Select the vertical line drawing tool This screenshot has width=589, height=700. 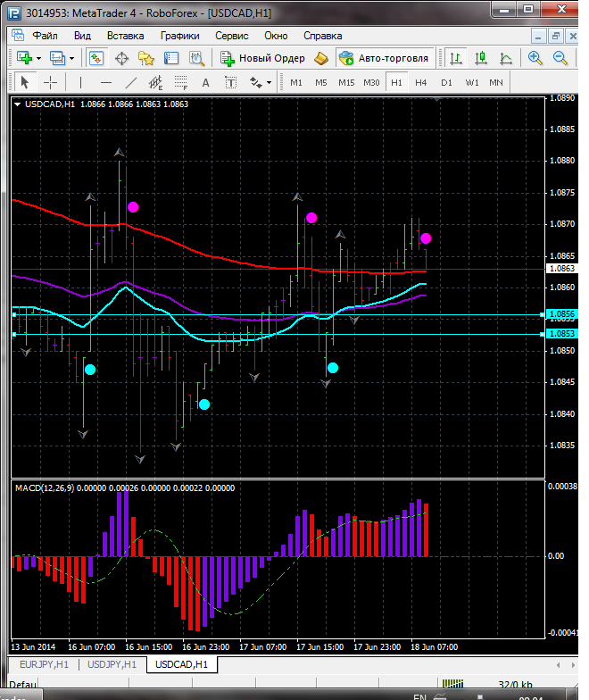tap(81, 82)
